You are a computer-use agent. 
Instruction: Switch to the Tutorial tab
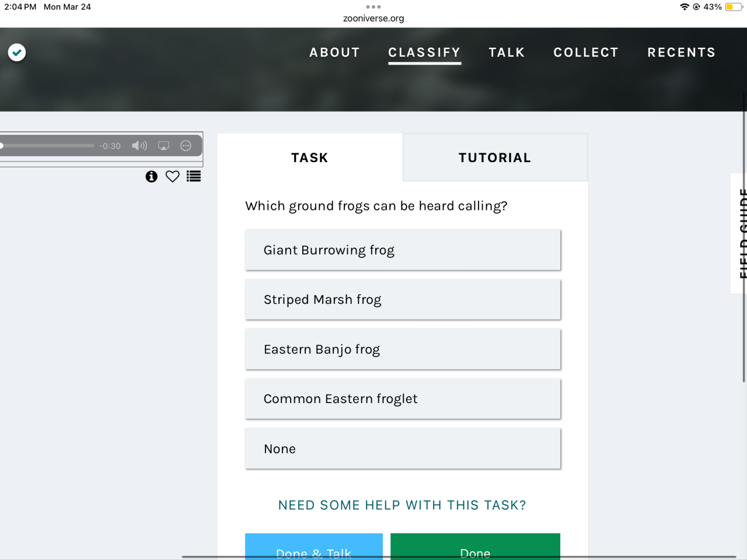[495, 157]
